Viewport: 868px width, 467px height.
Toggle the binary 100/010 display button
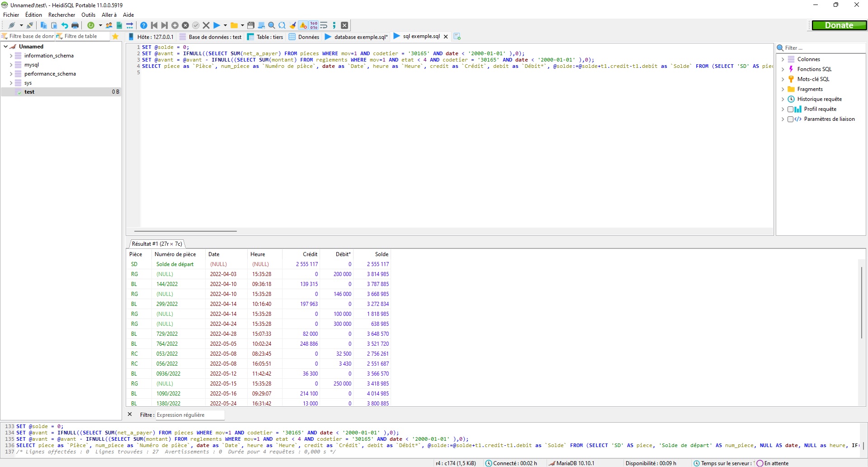[x=314, y=25]
